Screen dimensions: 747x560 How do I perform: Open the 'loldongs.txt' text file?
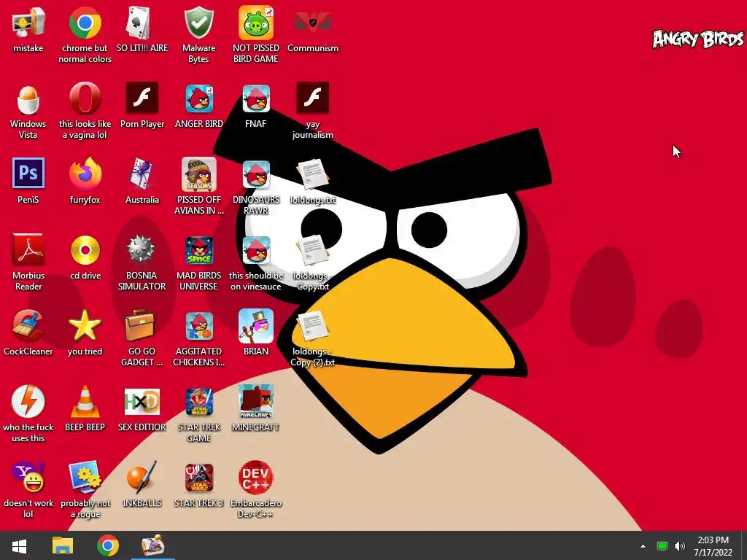click(312, 174)
